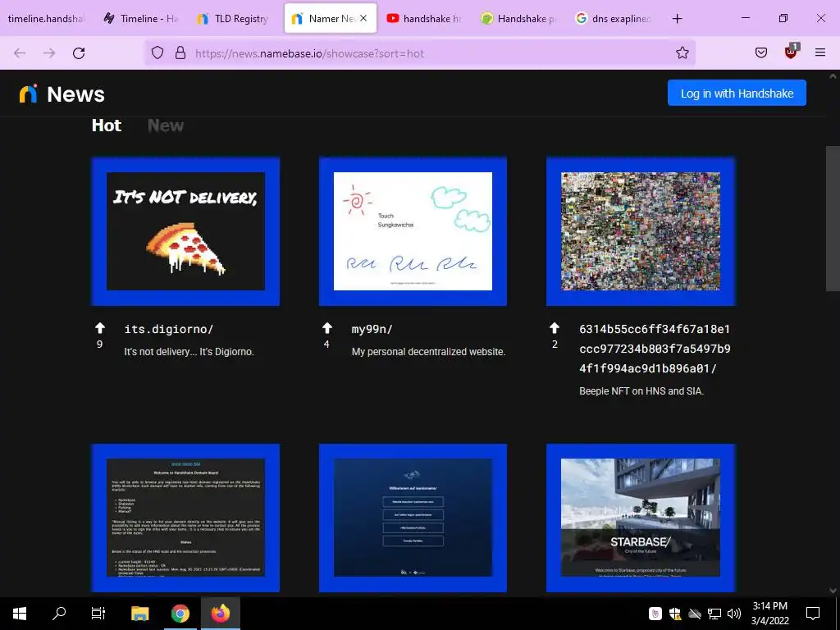This screenshot has height=630, width=840.
Task: Click the browser forward arrow
Action: 49,53
